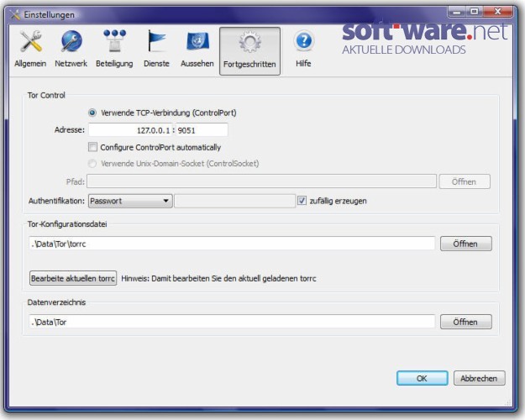This screenshot has width=525, height=420.
Task: Click the authentication password field
Action: click(x=234, y=201)
